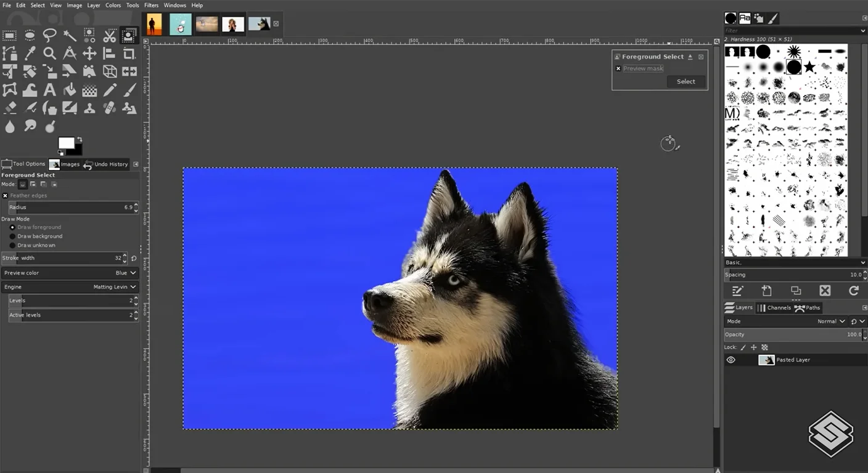Select the Crop tool
Viewport: 868px width, 473px height.
(x=129, y=54)
